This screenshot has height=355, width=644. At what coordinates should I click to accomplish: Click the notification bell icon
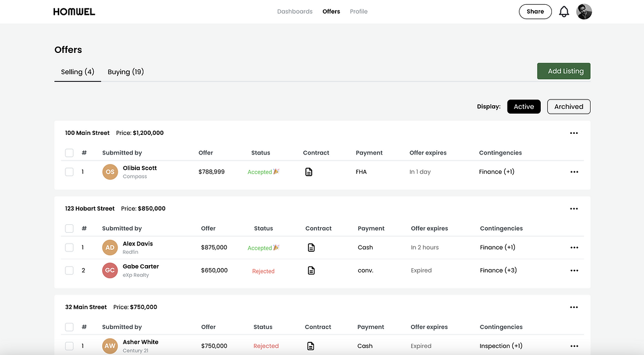(x=564, y=12)
